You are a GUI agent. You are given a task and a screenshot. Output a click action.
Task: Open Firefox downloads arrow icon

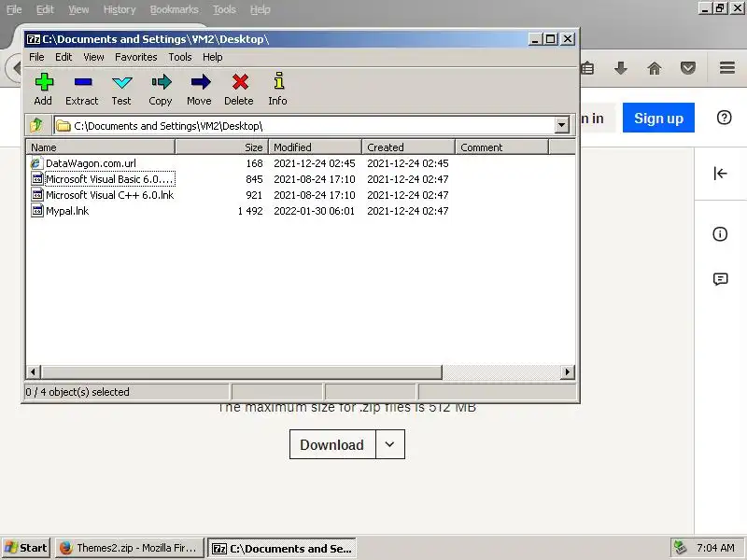620,68
